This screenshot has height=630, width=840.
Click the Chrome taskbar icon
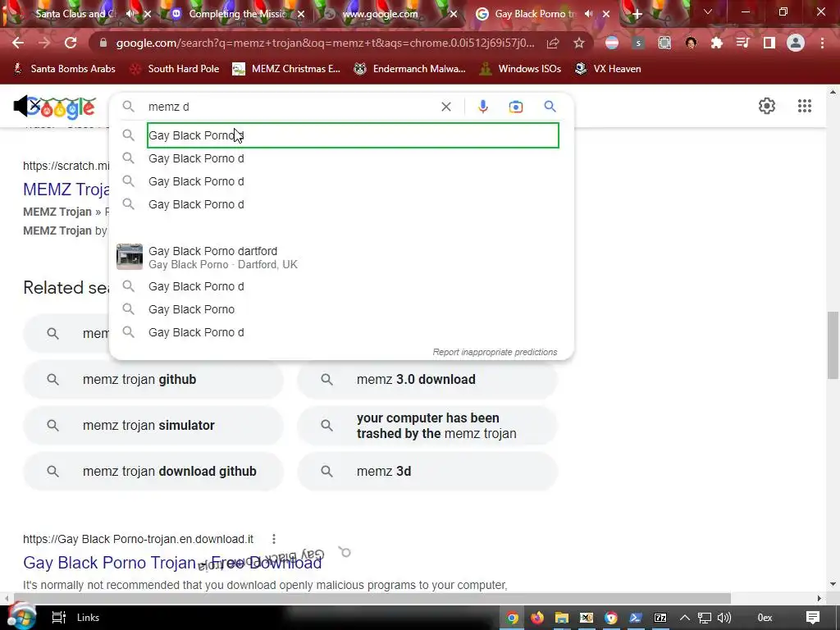(x=512, y=618)
